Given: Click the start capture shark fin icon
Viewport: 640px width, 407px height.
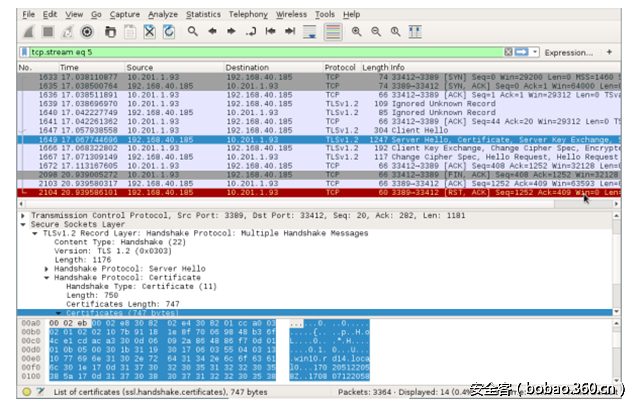Looking at the screenshot, I should [27, 31].
